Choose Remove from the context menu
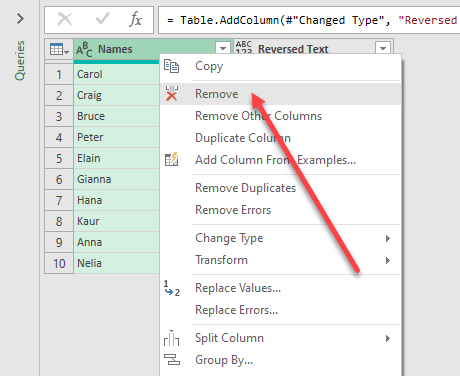 [x=280, y=94]
